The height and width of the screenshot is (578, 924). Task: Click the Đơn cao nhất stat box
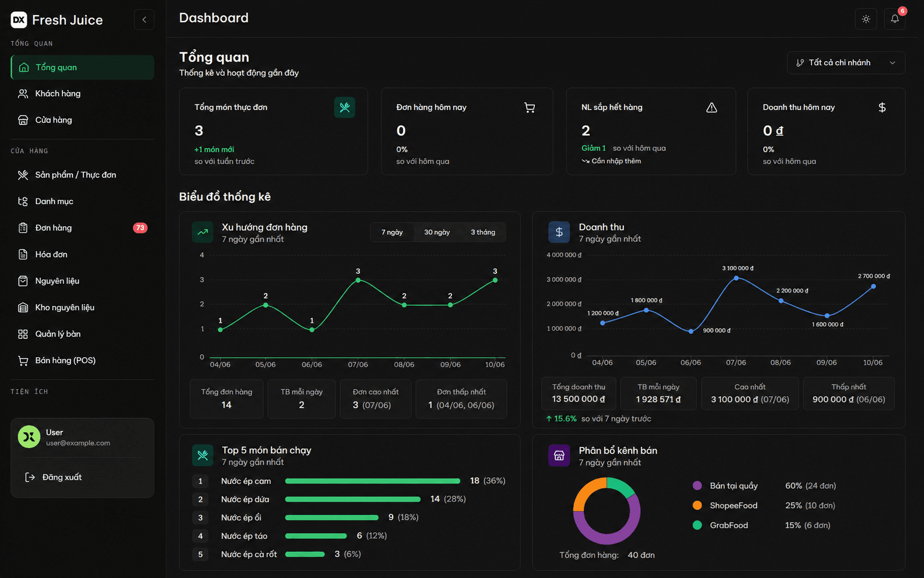[x=376, y=399]
